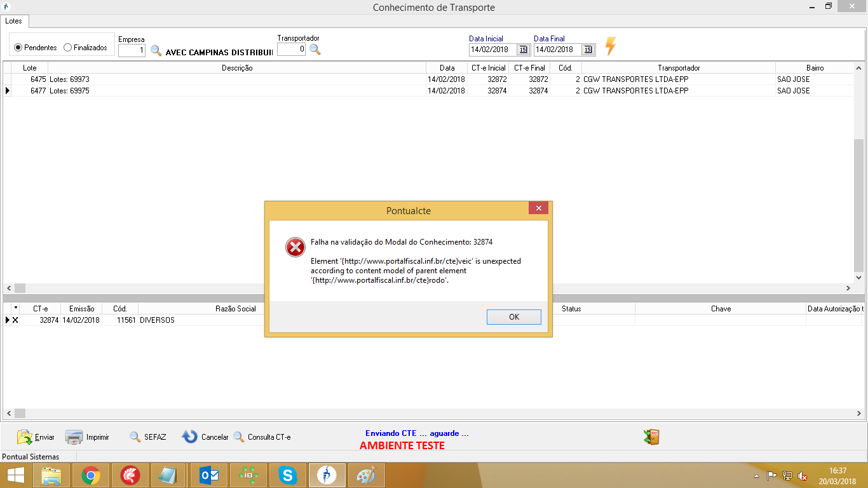This screenshot has width=868, height=488.
Task: Select the Pendentes radio button
Action: click(18, 48)
